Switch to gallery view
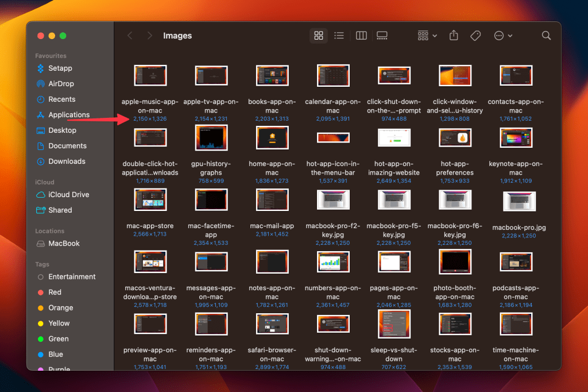 point(382,36)
